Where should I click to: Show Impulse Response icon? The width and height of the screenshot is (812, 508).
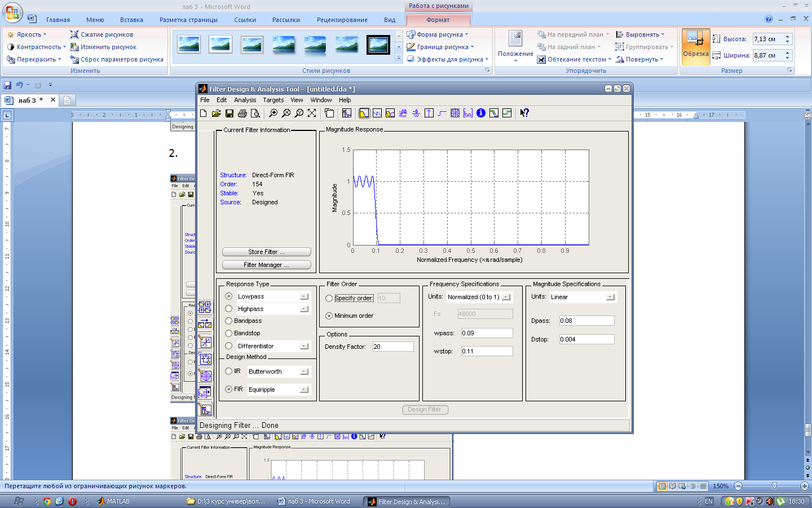point(429,113)
